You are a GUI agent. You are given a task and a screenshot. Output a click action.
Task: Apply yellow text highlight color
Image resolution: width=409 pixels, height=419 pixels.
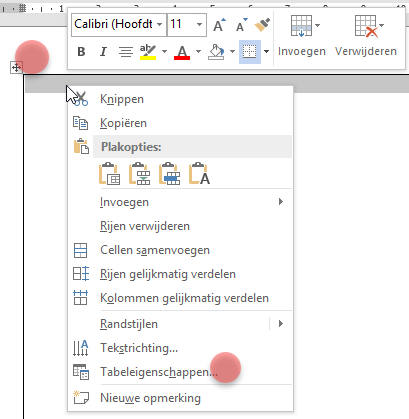click(x=148, y=52)
